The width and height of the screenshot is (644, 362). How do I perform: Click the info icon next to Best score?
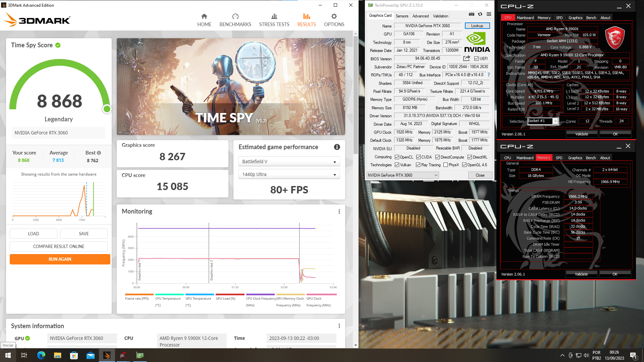tap(99, 153)
